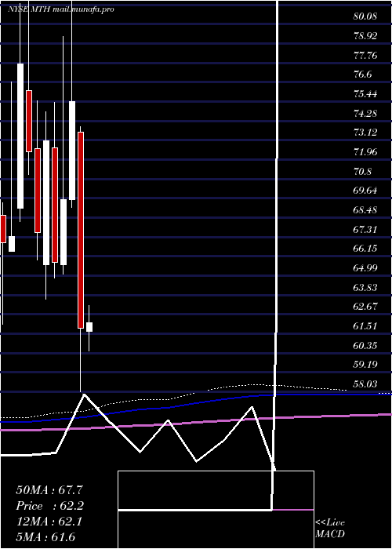Viewport: 392px width, 549px height.
Task: Click the 73.12 price axis label
Action: pos(365,133)
